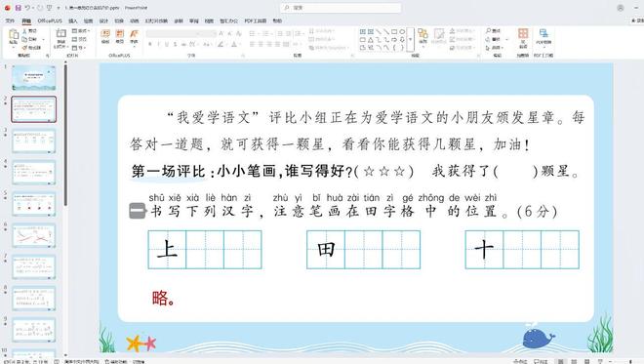Apply the text highlight color
Image resolution: width=644 pixels, height=364 pixels.
[x=221, y=44]
